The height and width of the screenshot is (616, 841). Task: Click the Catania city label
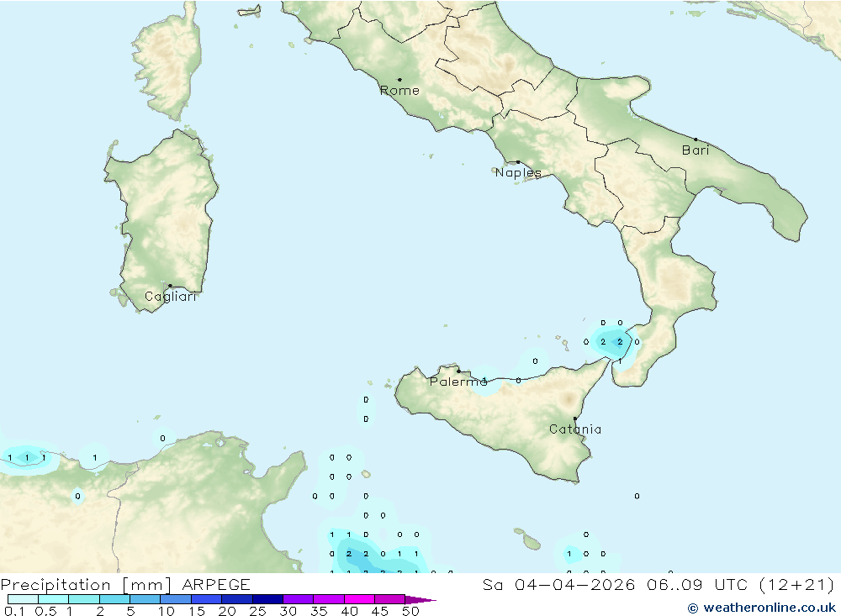575,429
